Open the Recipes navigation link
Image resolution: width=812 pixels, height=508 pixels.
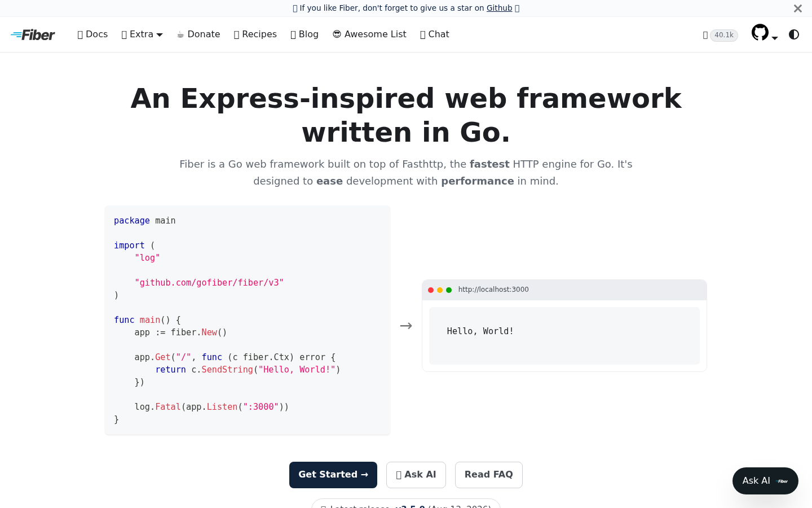[255, 34]
